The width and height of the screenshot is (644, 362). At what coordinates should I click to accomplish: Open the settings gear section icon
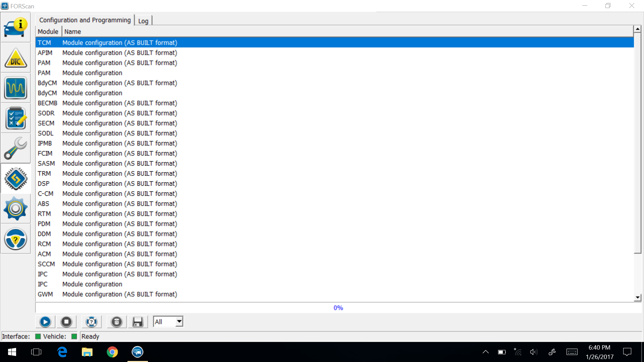click(15, 208)
